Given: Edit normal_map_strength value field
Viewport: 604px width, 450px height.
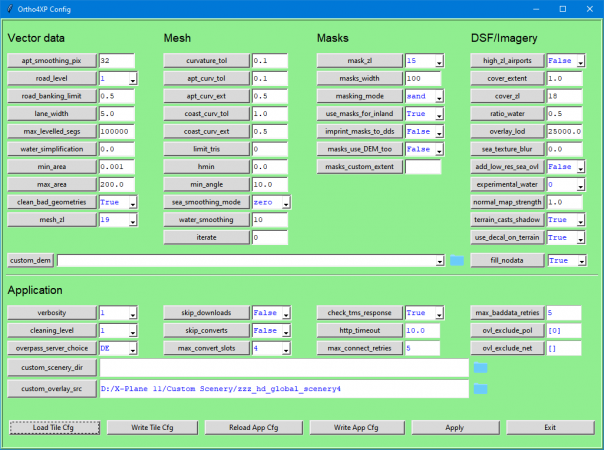Looking at the screenshot, I should 565,202.
